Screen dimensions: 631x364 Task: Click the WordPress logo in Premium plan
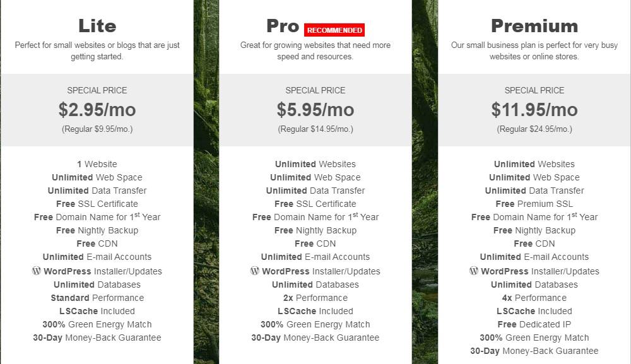(474, 271)
